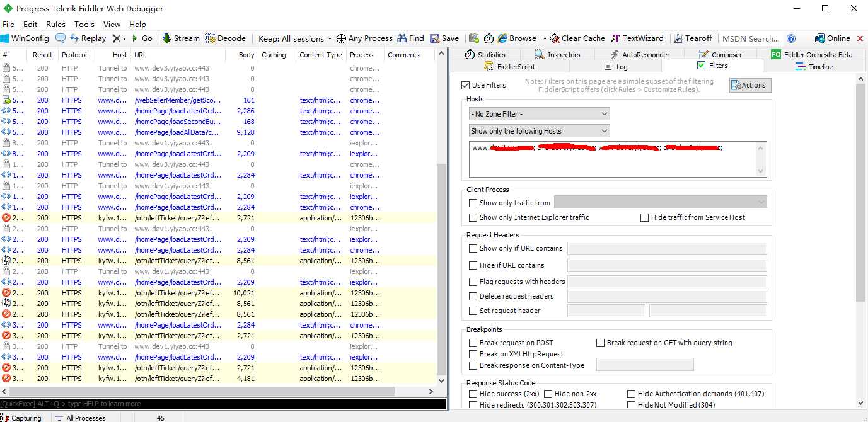Enable Show only traffic from checkbox
868x422 pixels.
click(473, 203)
